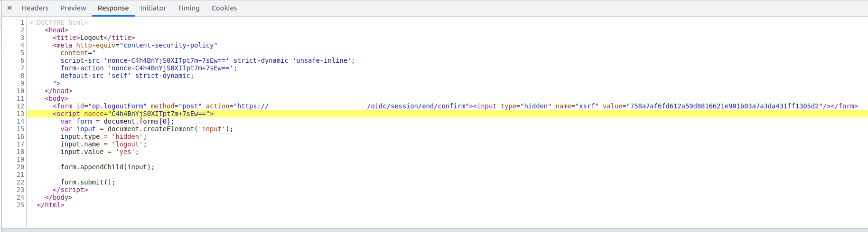Click the input.value = 'yes' line

100,152
